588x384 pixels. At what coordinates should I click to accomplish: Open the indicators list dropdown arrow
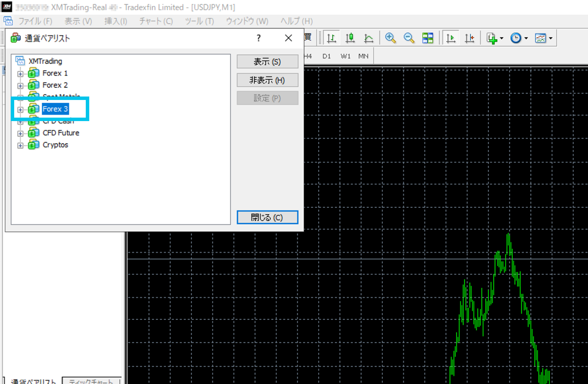tap(502, 38)
